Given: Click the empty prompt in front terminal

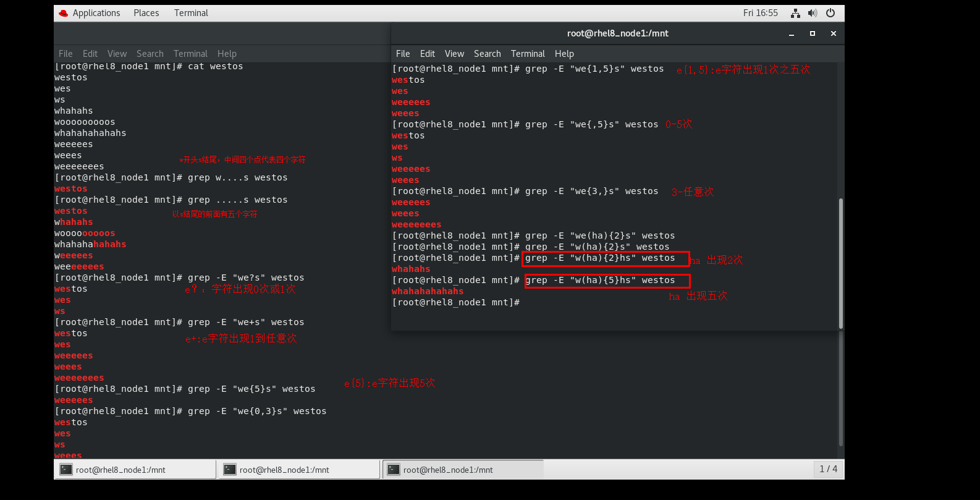Looking at the screenshot, I should 456,302.
